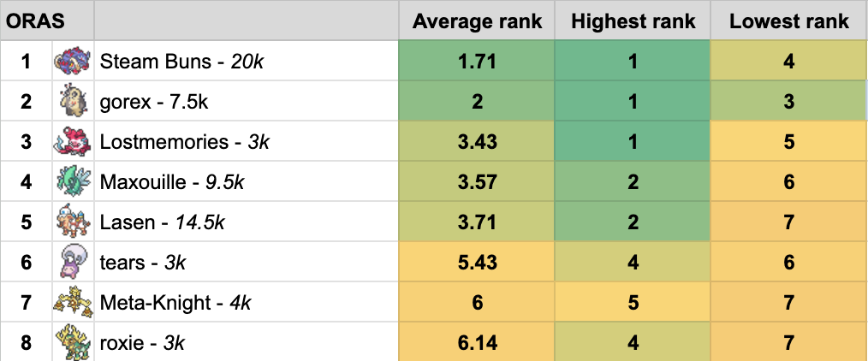This screenshot has width=868, height=361.
Task: Click the sprite icon beside tears
Action: (73, 262)
